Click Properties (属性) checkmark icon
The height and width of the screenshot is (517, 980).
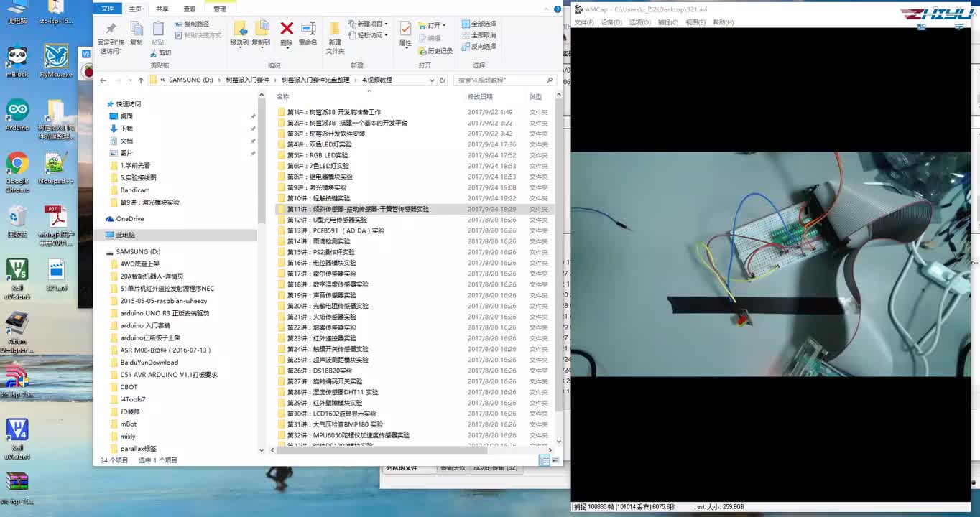pyautogui.click(x=405, y=29)
